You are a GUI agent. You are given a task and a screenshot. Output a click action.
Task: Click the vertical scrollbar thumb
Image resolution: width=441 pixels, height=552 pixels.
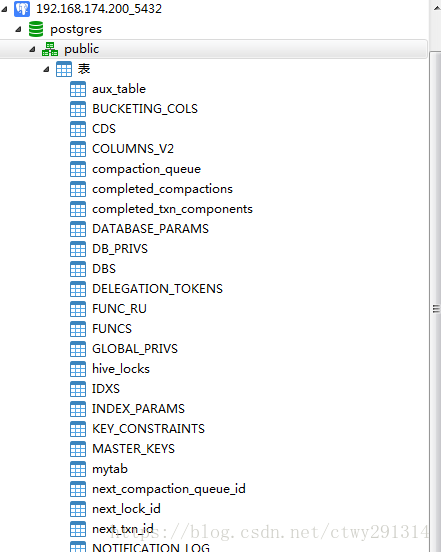click(x=436, y=302)
